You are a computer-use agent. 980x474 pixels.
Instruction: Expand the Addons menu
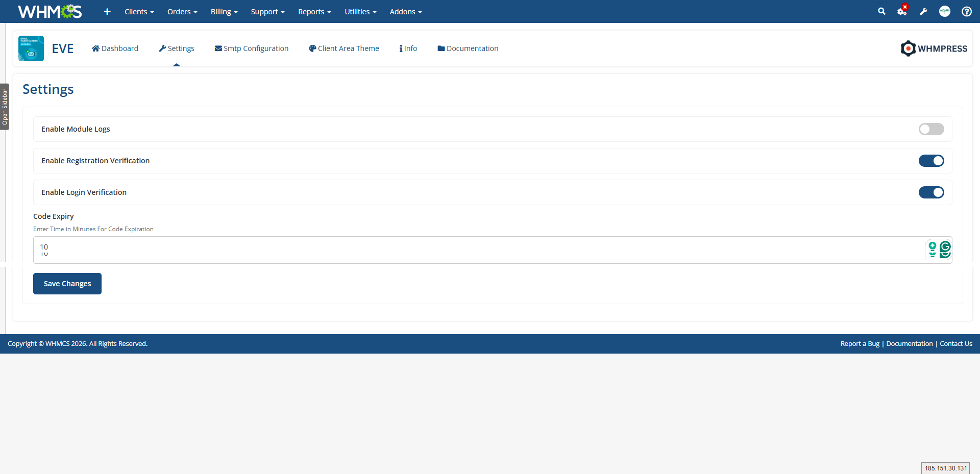coord(406,12)
